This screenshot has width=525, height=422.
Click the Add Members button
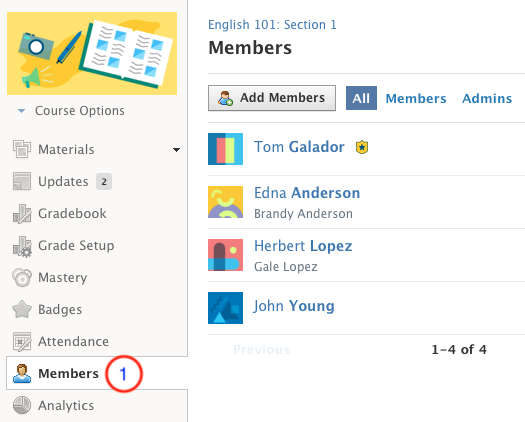coord(272,98)
